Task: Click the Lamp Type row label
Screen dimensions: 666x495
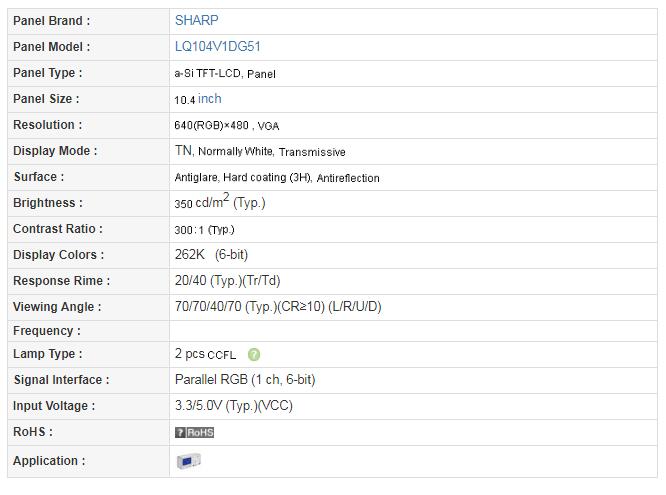Action: 48,354
